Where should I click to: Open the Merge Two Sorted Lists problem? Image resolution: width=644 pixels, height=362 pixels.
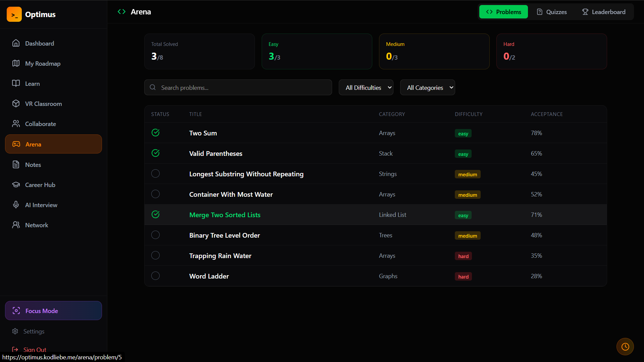225,215
